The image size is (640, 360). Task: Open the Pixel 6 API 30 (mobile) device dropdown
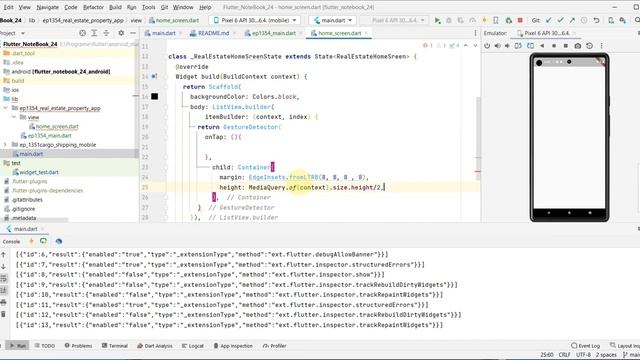255,20
